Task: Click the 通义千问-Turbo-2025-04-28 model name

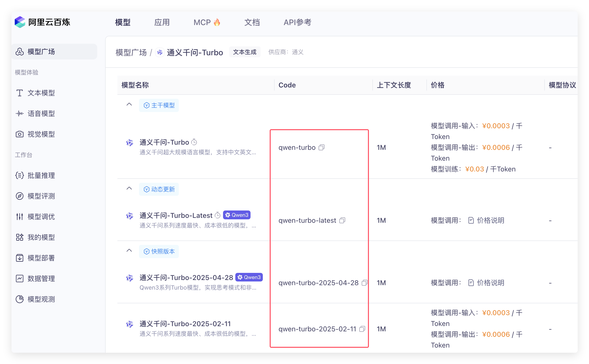Action: pyautogui.click(x=186, y=278)
